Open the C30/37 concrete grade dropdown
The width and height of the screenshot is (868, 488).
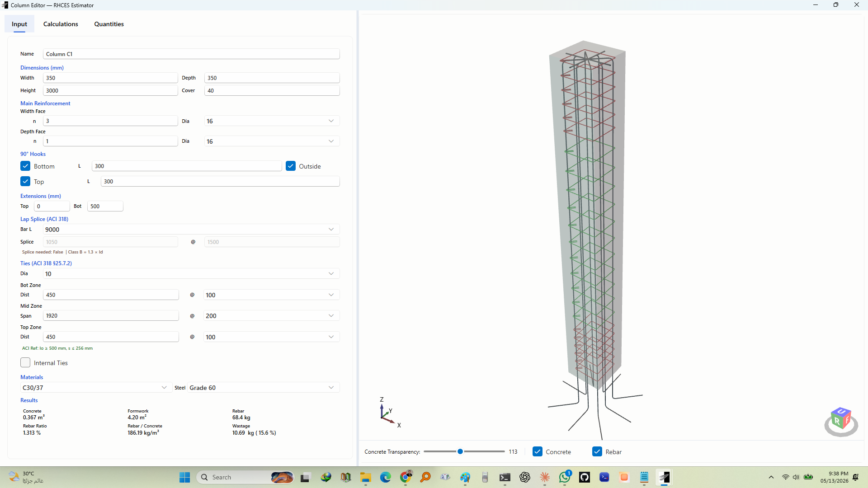click(x=96, y=388)
